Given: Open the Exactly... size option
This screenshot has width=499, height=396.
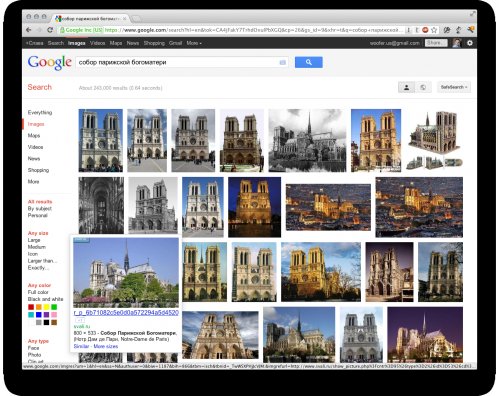Looking at the screenshot, I should [x=38, y=268].
